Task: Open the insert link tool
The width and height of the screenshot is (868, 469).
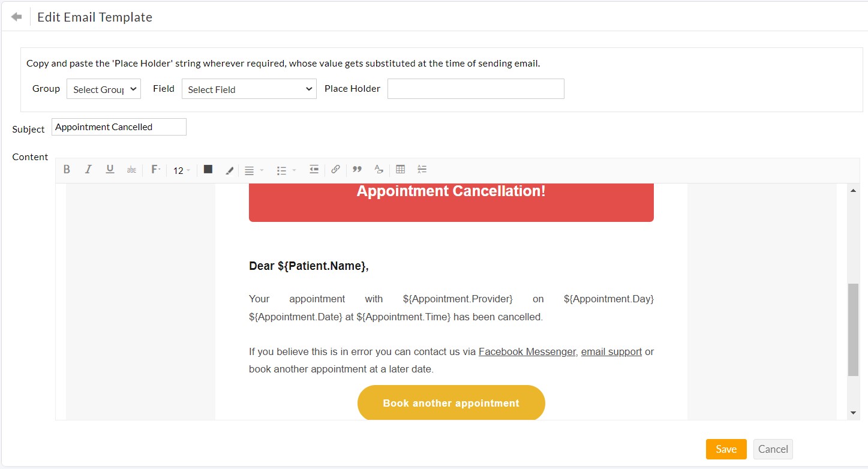Action: pos(335,169)
